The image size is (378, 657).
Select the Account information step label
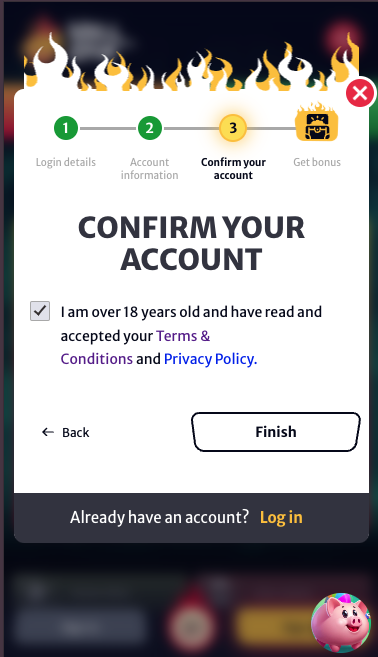(x=150, y=168)
